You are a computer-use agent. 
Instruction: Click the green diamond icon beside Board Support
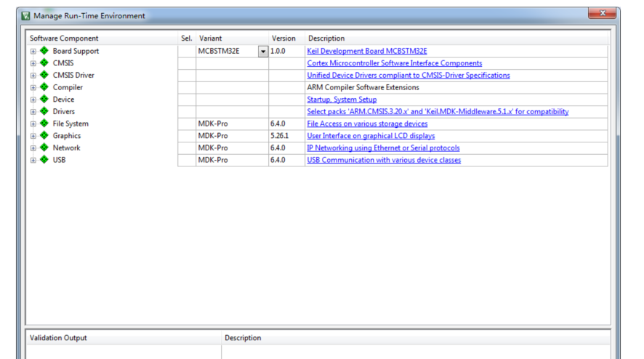click(x=44, y=51)
